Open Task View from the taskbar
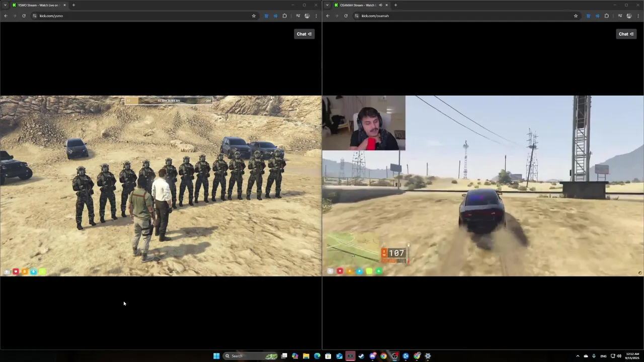This screenshot has height=362, width=644. click(284, 356)
